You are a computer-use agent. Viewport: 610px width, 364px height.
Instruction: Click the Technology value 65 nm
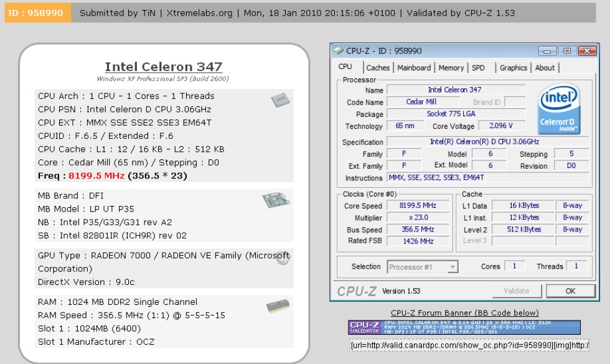[x=405, y=126]
